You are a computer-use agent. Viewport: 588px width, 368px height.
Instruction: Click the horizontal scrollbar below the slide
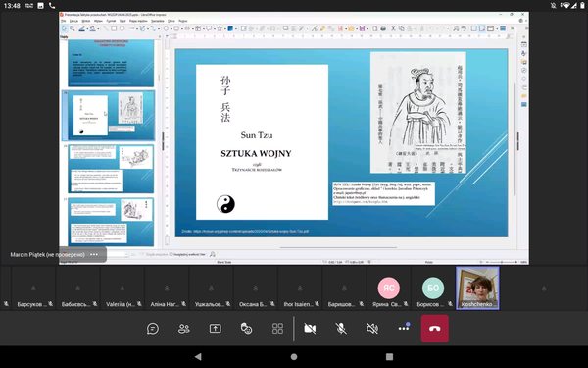pos(338,248)
